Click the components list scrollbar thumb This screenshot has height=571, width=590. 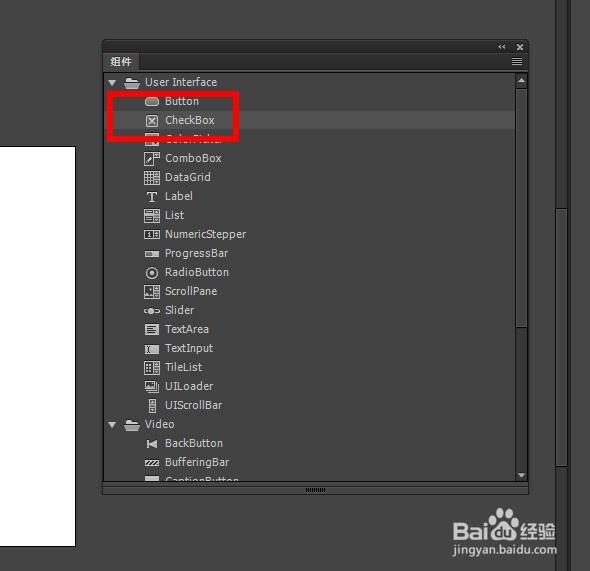point(522,208)
